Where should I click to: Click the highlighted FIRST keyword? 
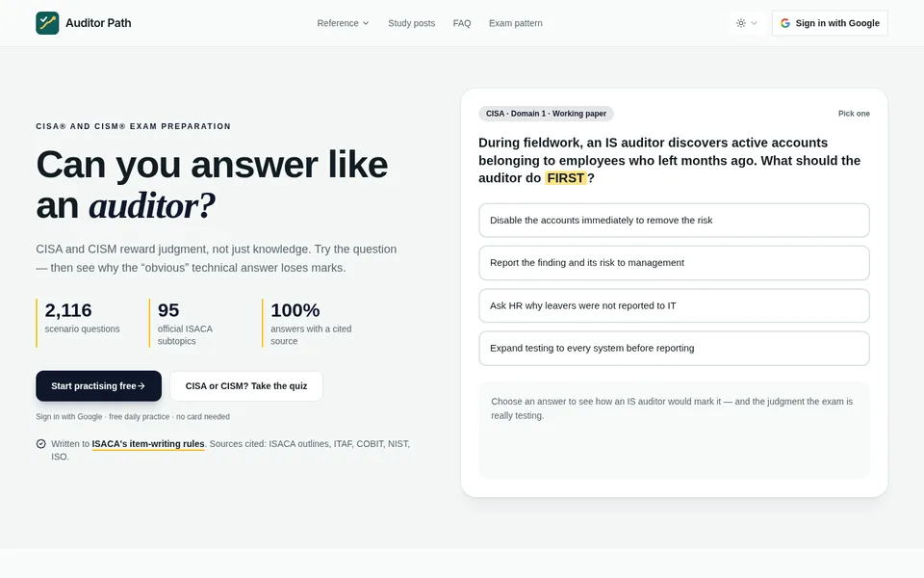pos(566,177)
